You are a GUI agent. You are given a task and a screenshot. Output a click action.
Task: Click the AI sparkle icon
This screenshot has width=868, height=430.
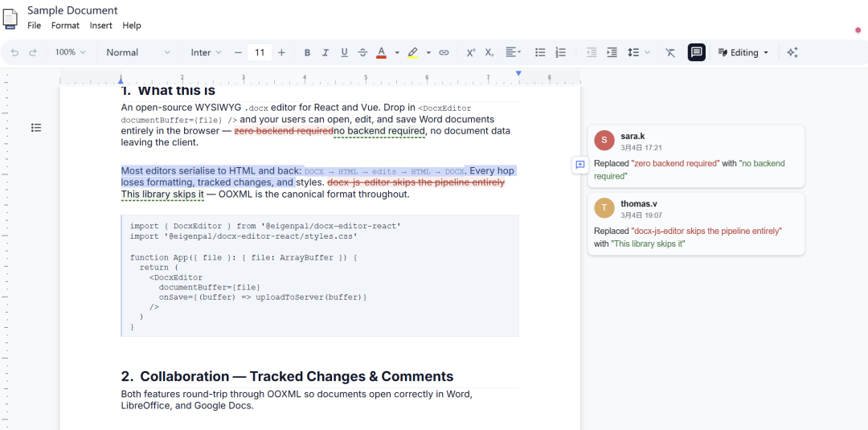point(792,52)
